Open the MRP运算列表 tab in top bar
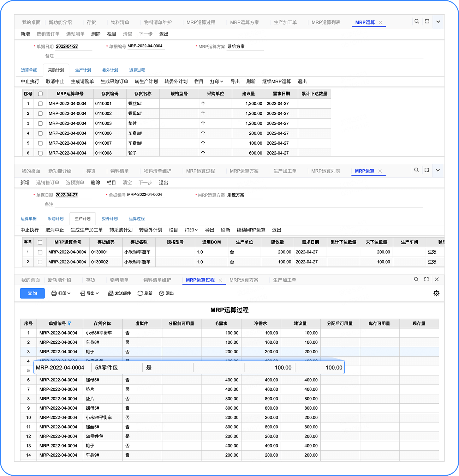 pyautogui.click(x=326, y=22)
